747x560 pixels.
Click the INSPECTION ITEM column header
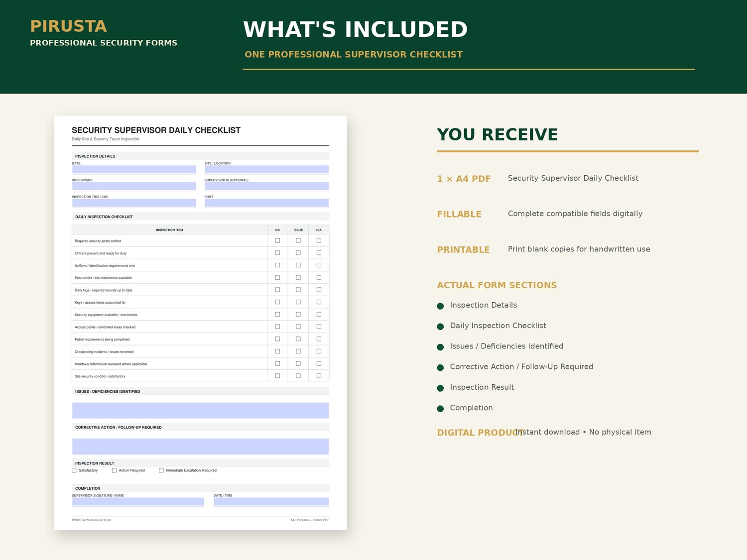[x=169, y=230]
